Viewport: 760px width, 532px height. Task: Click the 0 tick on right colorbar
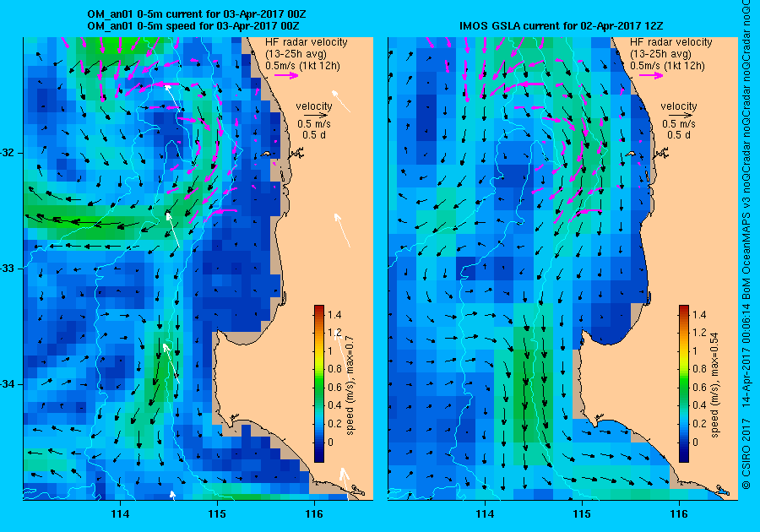click(x=696, y=442)
